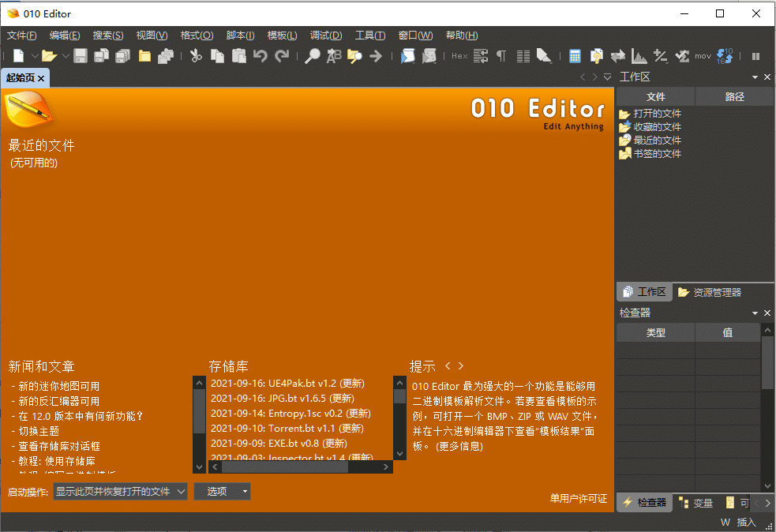Open the 工具(T) menu

pos(370,36)
